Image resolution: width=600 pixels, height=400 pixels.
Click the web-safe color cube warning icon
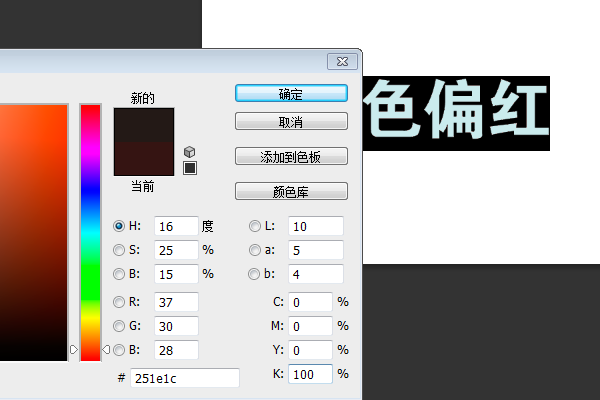(189, 152)
